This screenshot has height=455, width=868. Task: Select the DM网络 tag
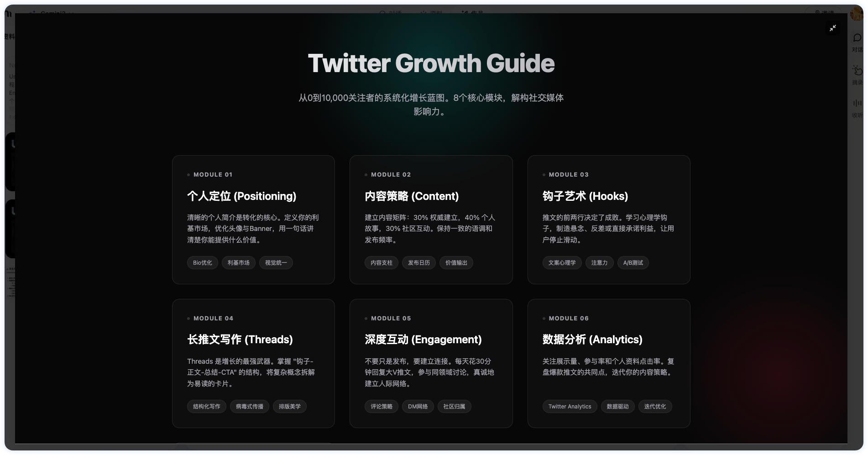tap(418, 407)
